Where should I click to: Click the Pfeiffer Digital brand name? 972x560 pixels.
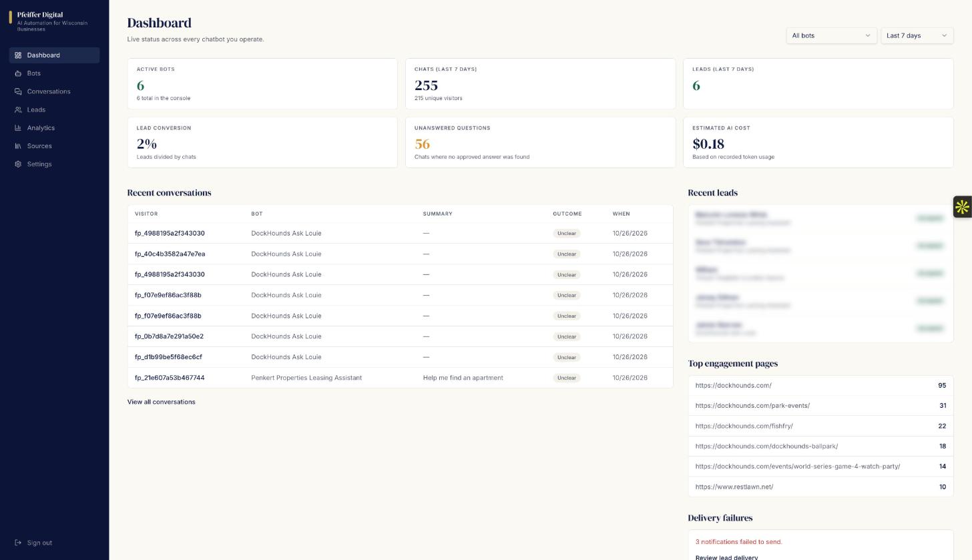[x=40, y=15]
